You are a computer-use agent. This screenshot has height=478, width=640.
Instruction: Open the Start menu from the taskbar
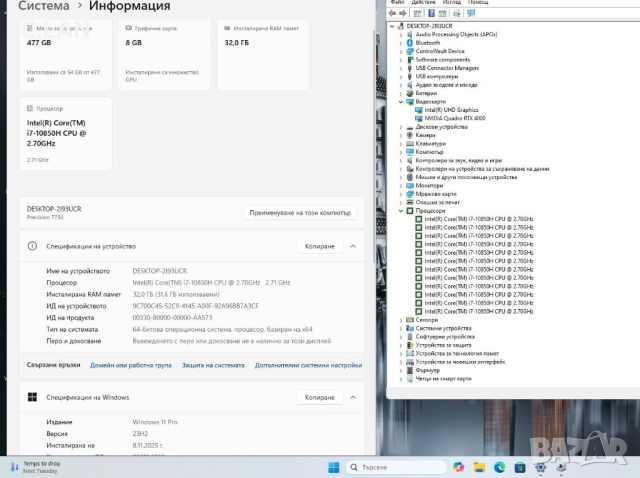pos(333,467)
